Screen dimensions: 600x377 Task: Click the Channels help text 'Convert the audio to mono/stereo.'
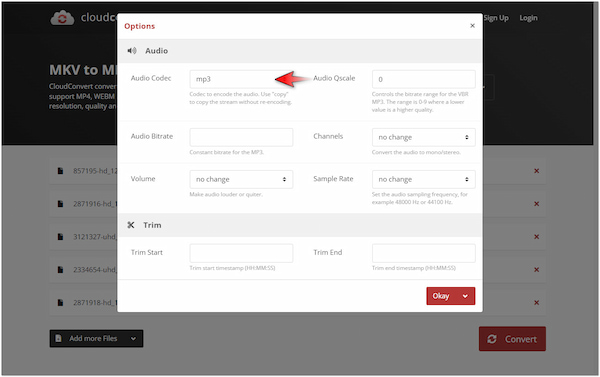[416, 152]
